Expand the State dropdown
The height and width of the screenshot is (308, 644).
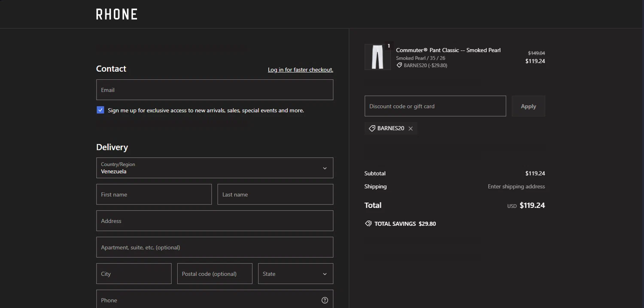(x=295, y=274)
